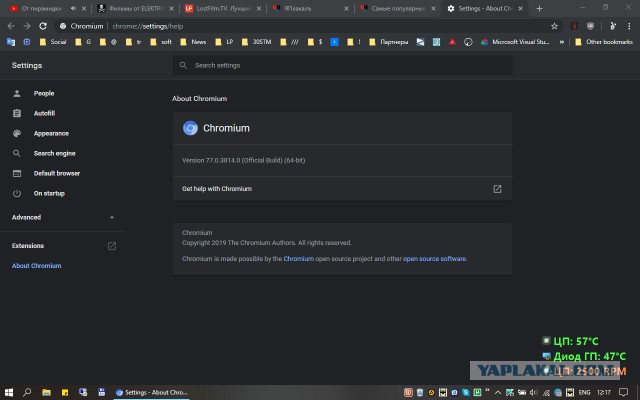Open the Social bookmarks folder
Screen dimensions: 640x400
click(53, 42)
